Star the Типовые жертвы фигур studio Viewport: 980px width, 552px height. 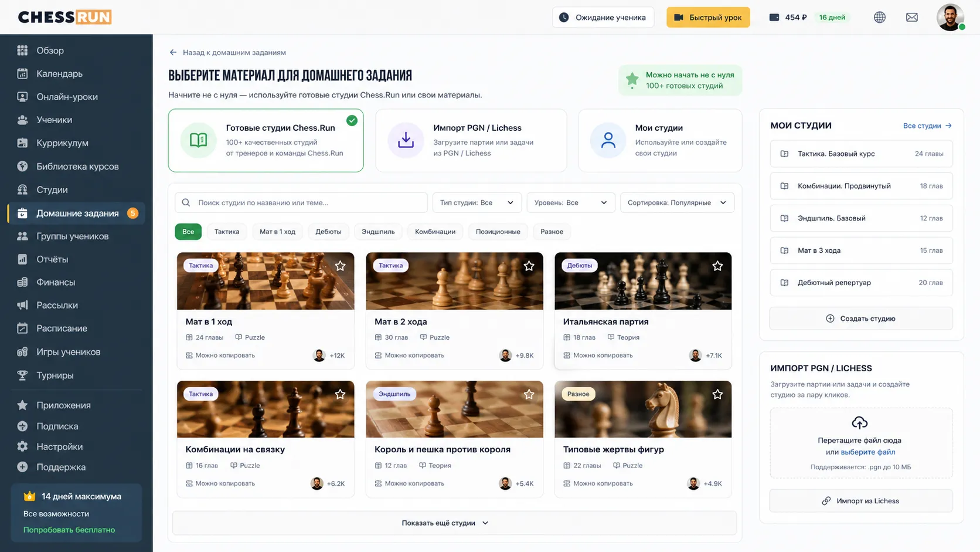[x=717, y=394]
